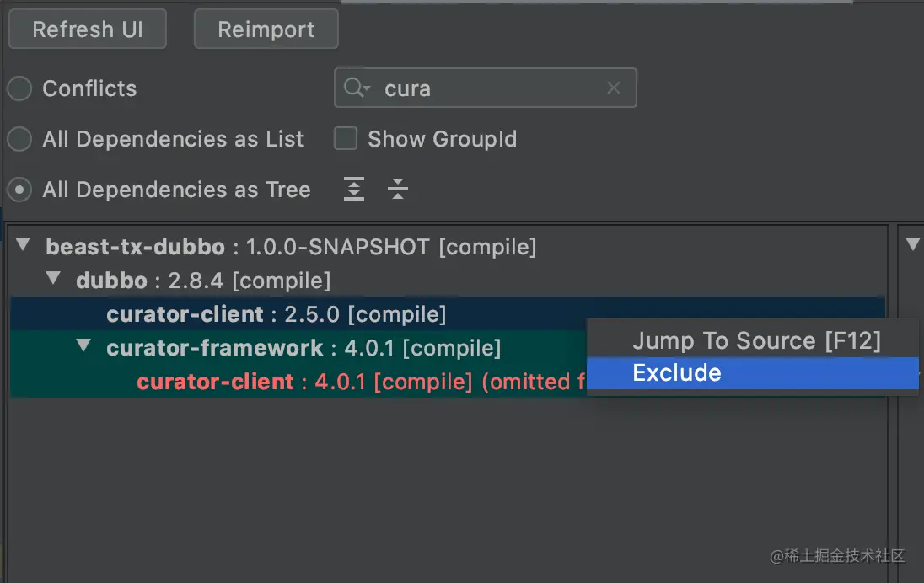Select curator-client 2.5.0 tree item

(276, 314)
